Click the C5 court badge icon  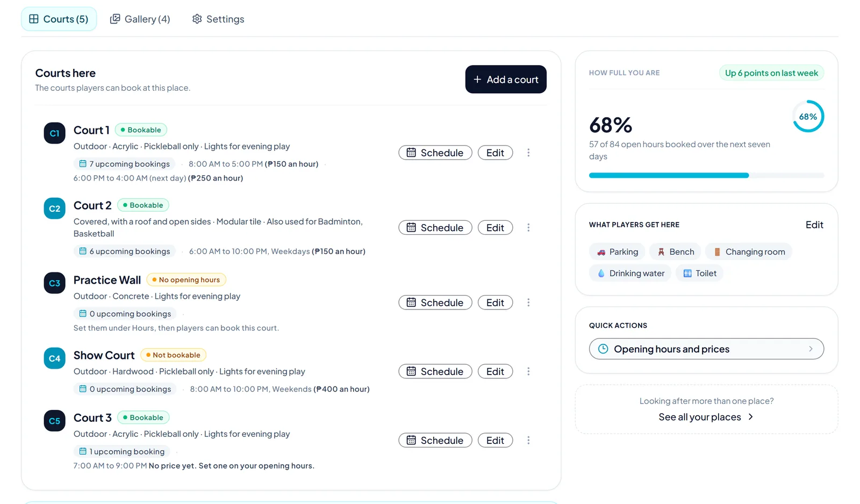tap(54, 421)
